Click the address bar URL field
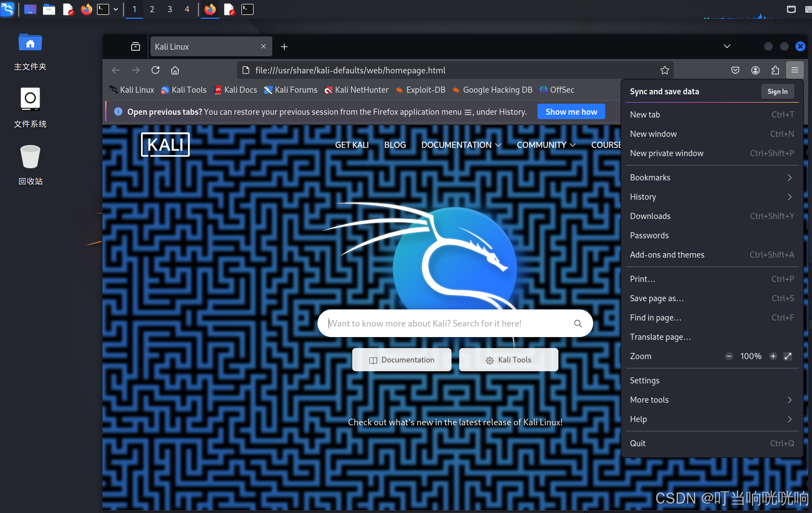 coord(455,70)
